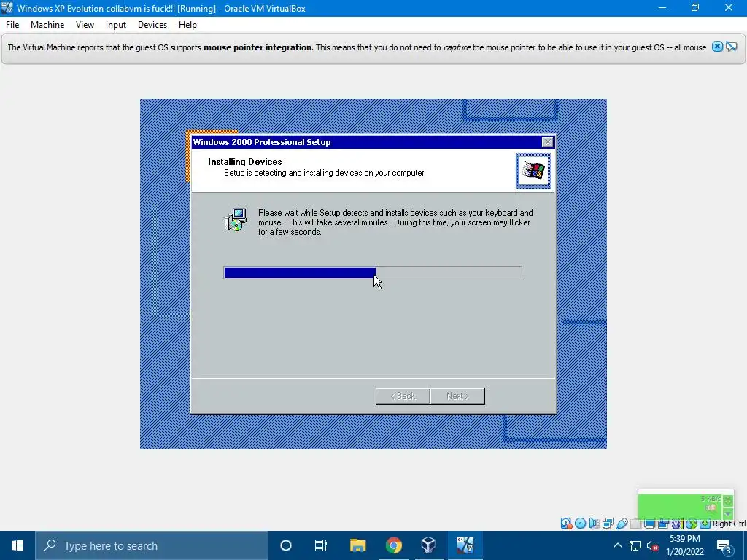
Task: Click the Right Ctrl host key label
Action: click(x=729, y=524)
